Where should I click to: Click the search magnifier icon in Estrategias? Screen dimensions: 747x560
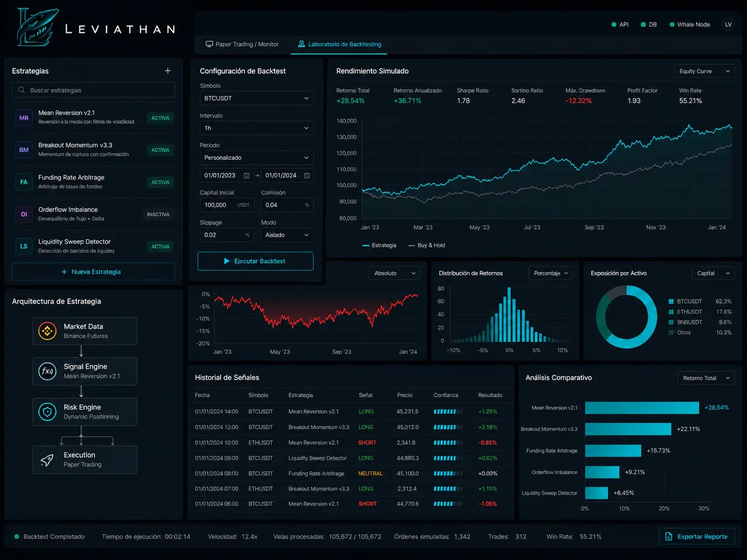[21, 90]
